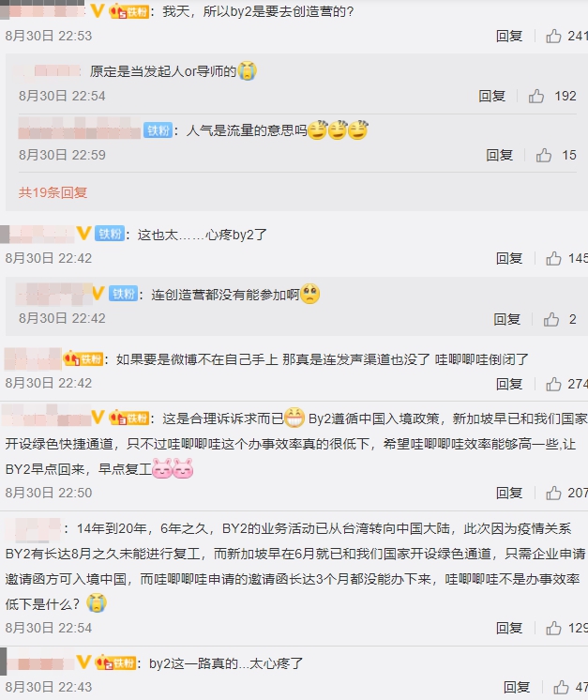Screen dimensions: 588x700
Task: Reply to '原定是当发起人or导师的'
Action: [x=491, y=96]
